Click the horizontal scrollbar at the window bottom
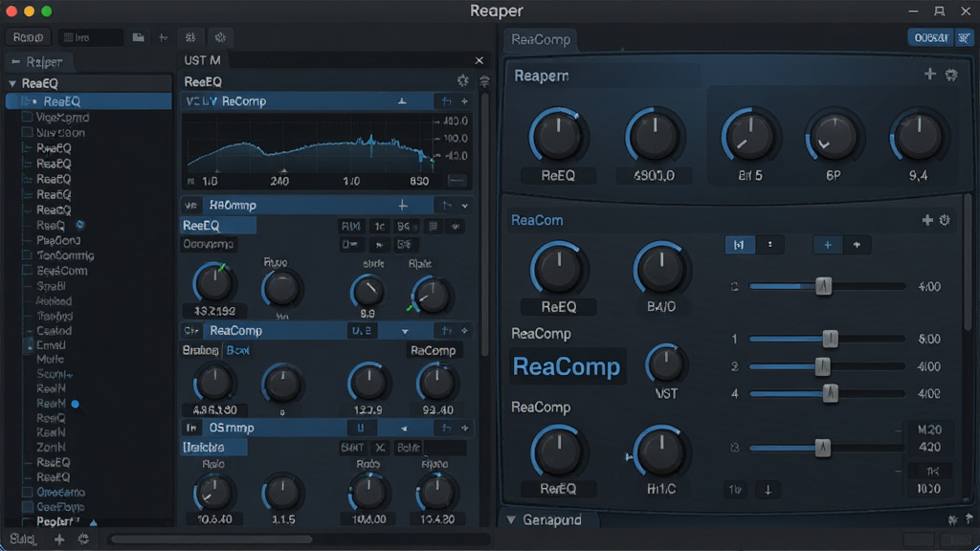980x551 pixels. coord(212,540)
